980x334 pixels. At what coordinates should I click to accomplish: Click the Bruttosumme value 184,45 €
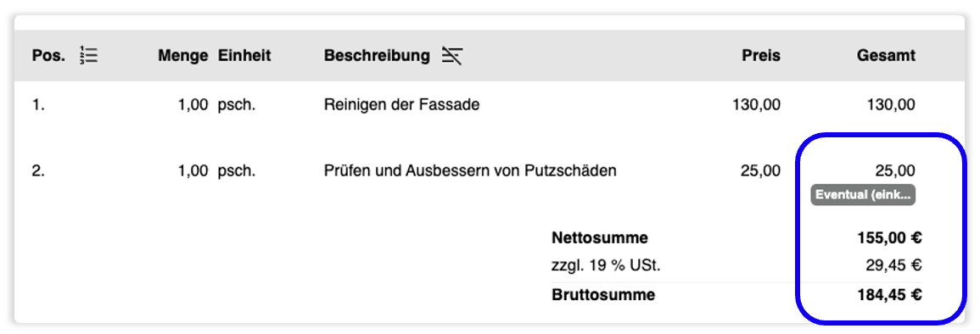tap(891, 295)
